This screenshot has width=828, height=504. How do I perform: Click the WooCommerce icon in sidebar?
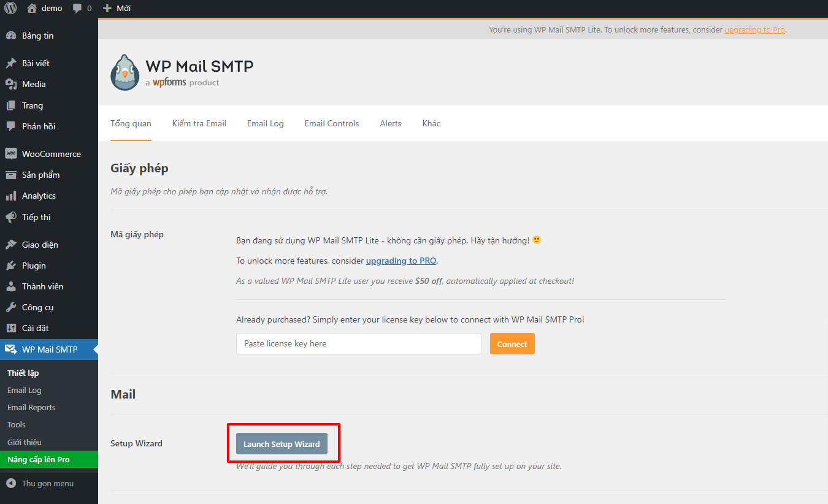pos(11,154)
